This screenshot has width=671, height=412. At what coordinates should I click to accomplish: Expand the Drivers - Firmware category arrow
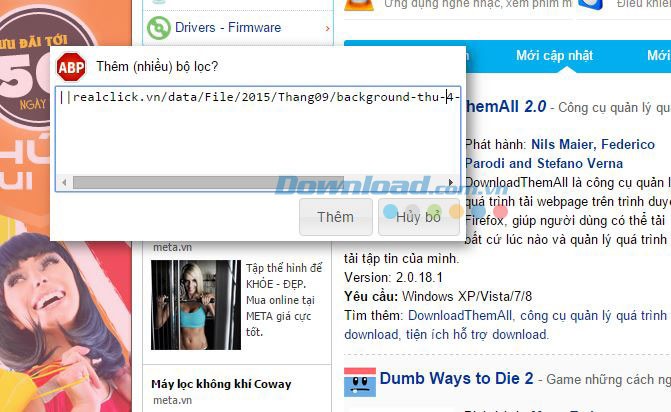coord(328,29)
